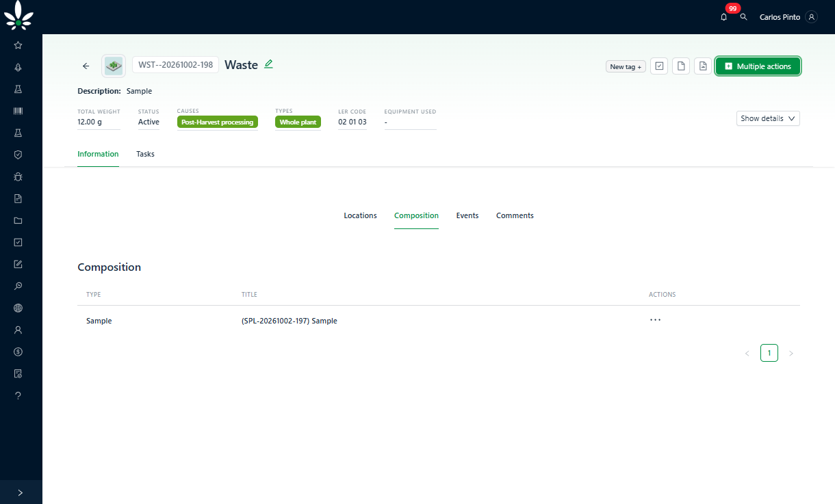The height and width of the screenshot is (504, 835).
Task: Open the person icon in the sidebar
Action: [x=18, y=330]
